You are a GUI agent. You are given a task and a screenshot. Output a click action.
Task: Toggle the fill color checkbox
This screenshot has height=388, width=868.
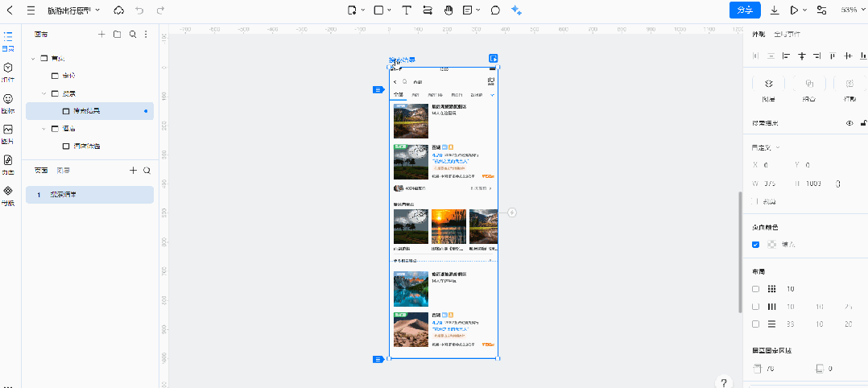tap(755, 245)
